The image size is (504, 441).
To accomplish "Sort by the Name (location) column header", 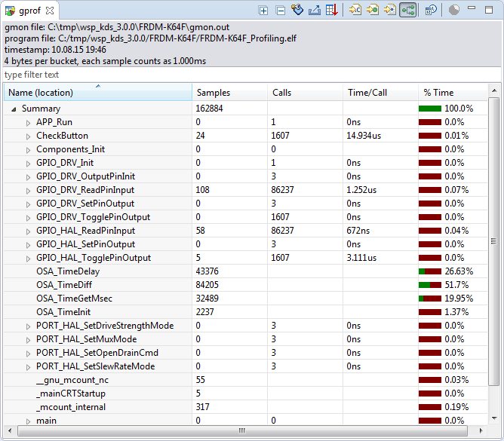I will pyautogui.click(x=98, y=93).
